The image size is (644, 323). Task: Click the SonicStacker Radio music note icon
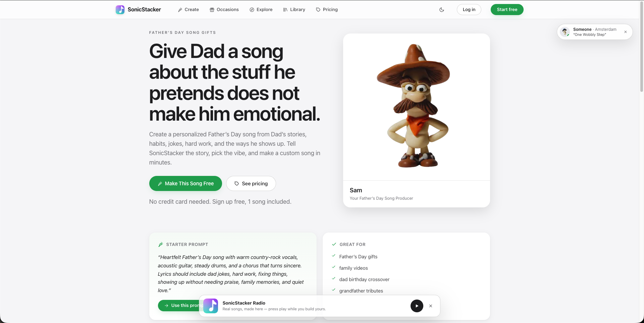[x=211, y=306]
